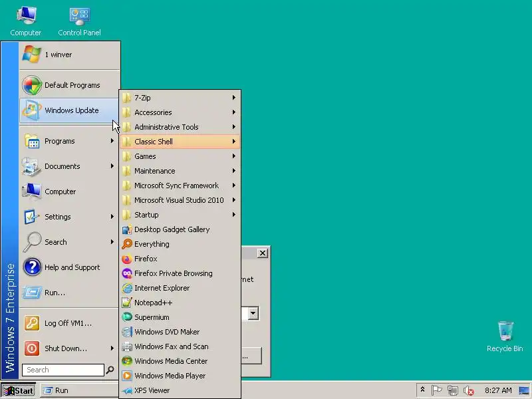Click the Help and Support question-mark icon
This screenshot has height=399, width=532.
tap(31, 267)
